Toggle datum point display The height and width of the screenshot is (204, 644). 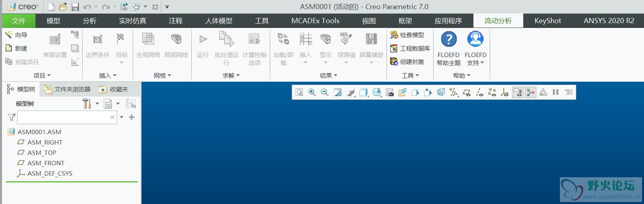[x=492, y=93]
